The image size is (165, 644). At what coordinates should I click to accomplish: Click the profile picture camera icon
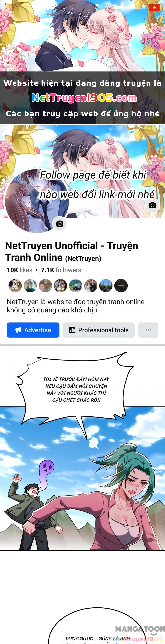click(60, 223)
